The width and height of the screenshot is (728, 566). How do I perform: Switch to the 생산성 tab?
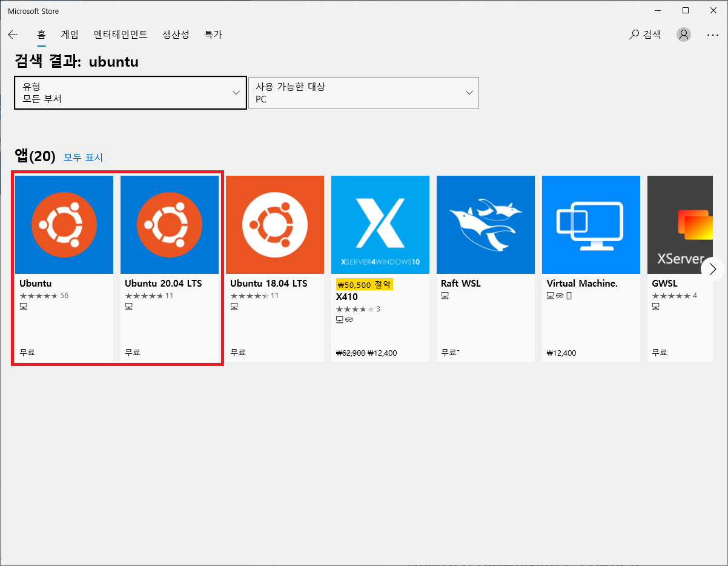coord(176,35)
